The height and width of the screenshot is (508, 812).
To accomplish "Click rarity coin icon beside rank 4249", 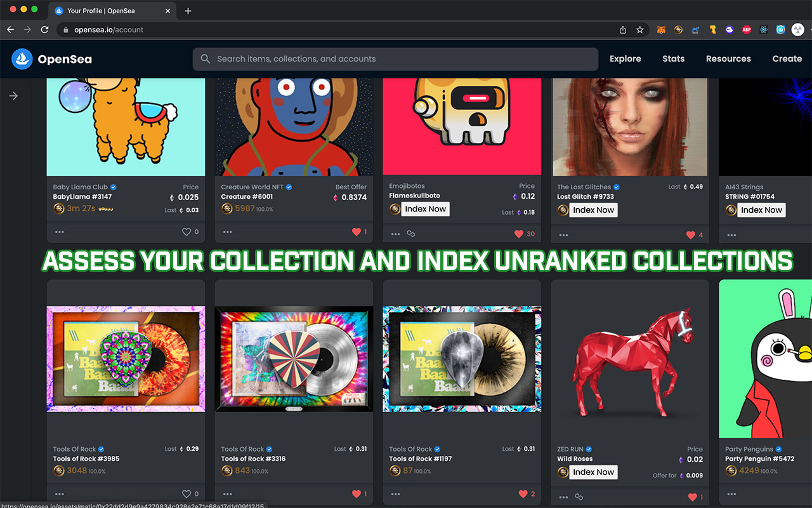I will [x=731, y=471].
